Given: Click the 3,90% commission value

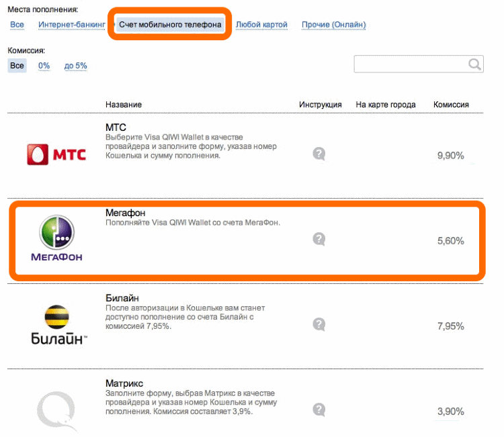Looking at the screenshot, I should point(451,411).
